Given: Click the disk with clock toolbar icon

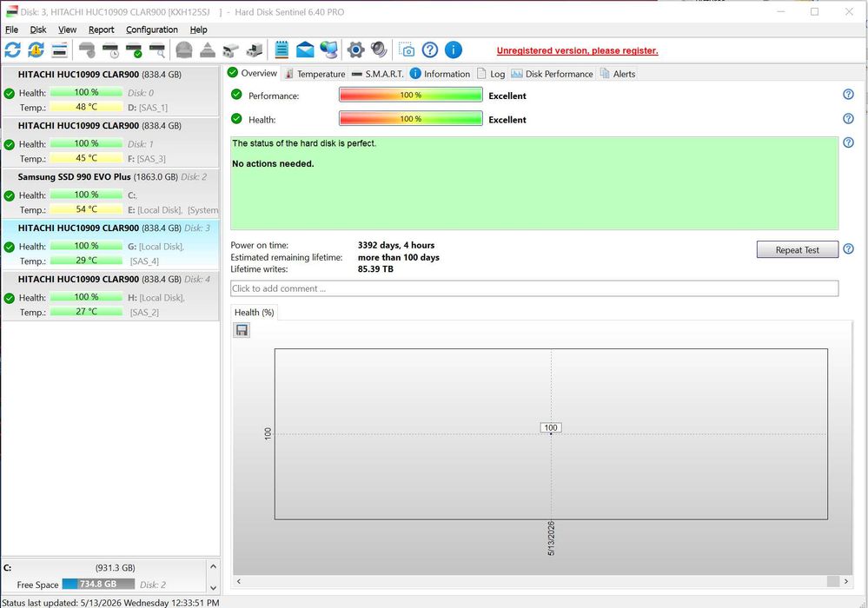Looking at the screenshot, I should tap(110, 50).
